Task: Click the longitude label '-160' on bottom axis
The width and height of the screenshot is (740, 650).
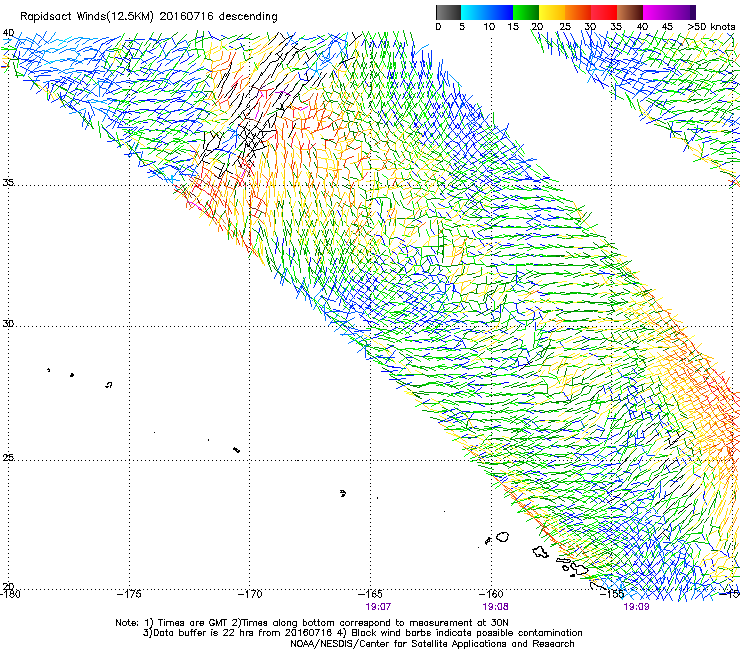Action: tap(491, 594)
